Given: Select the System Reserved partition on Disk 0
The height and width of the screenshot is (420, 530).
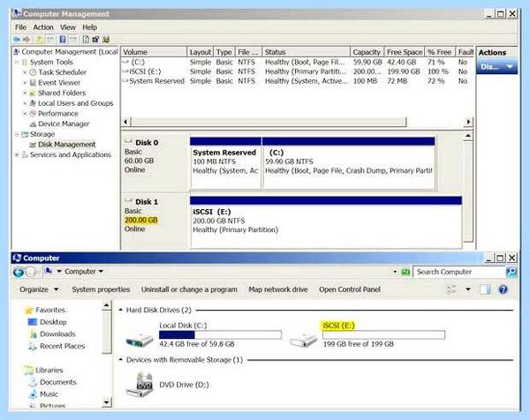Looking at the screenshot, I should (x=225, y=163).
